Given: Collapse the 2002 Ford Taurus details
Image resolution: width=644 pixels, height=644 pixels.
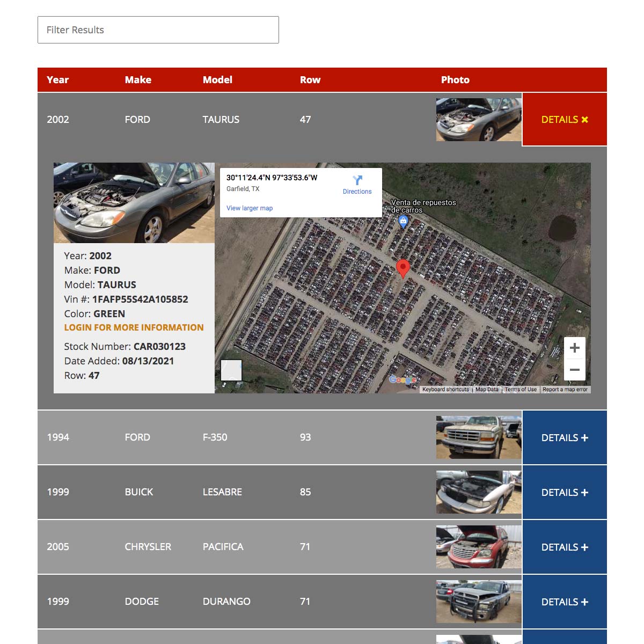Looking at the screenshot, I should [x=565, y=120].
